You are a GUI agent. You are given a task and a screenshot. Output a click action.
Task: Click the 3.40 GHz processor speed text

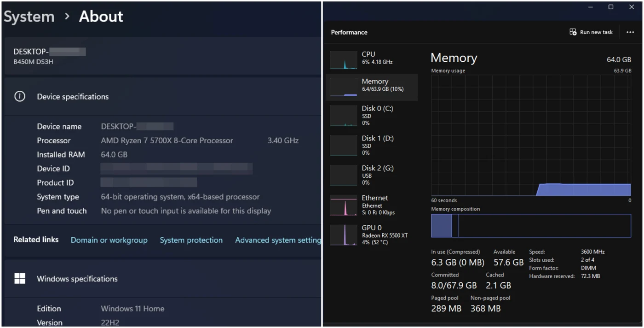pyautogui.click(x=283, y=141)
